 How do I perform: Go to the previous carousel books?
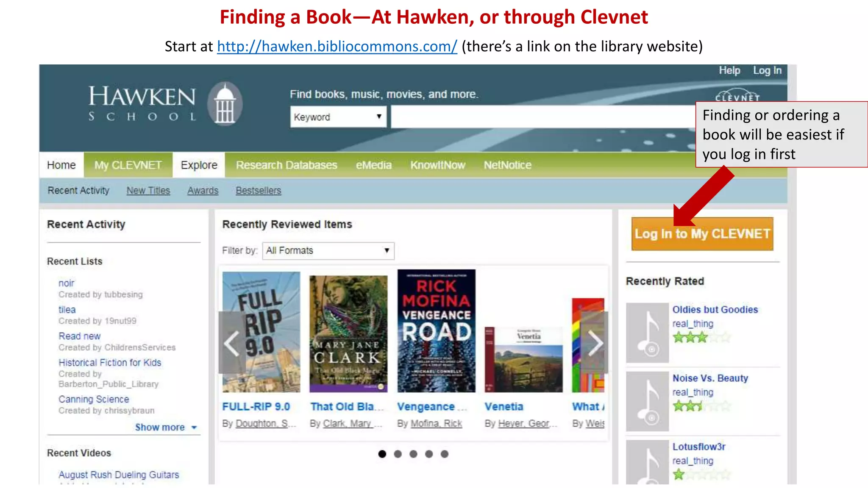click(x=232, y=342)
